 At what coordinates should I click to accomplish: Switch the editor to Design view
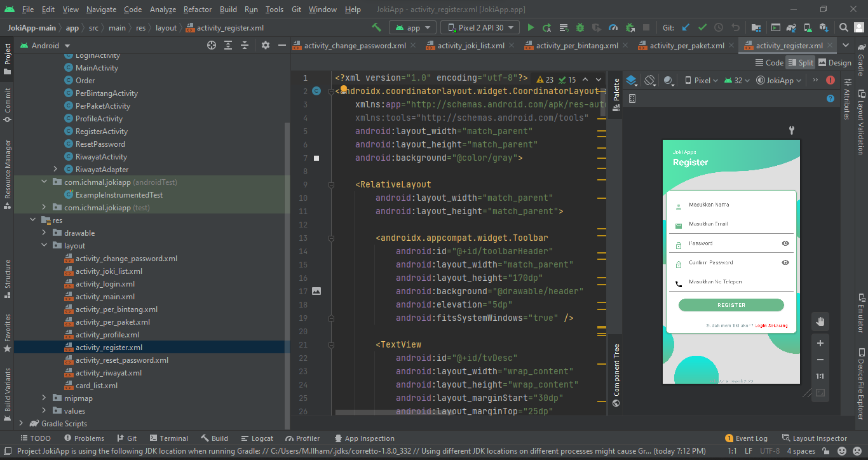[834, 62]
